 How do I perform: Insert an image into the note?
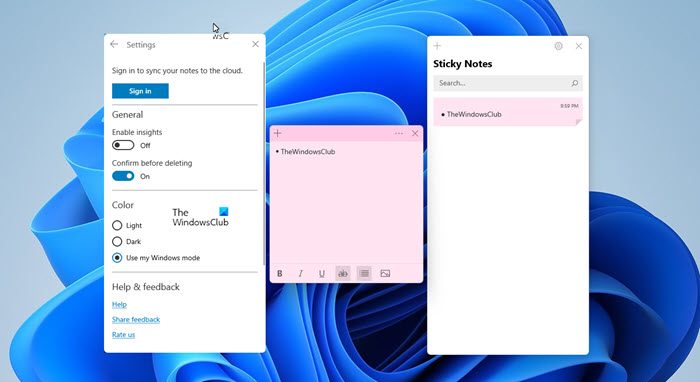[x=385, y=274]
